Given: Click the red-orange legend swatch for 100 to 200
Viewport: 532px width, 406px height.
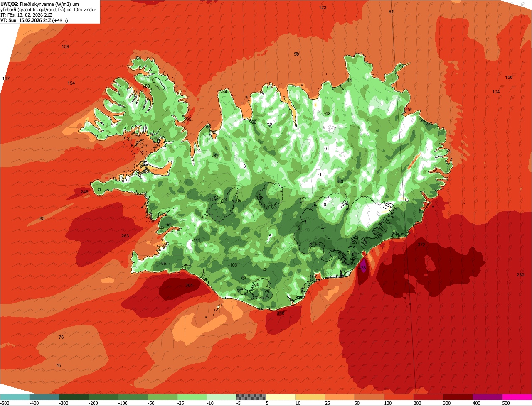Looking at the screenshot, I should pyautogui.click(x=399, y=397).
